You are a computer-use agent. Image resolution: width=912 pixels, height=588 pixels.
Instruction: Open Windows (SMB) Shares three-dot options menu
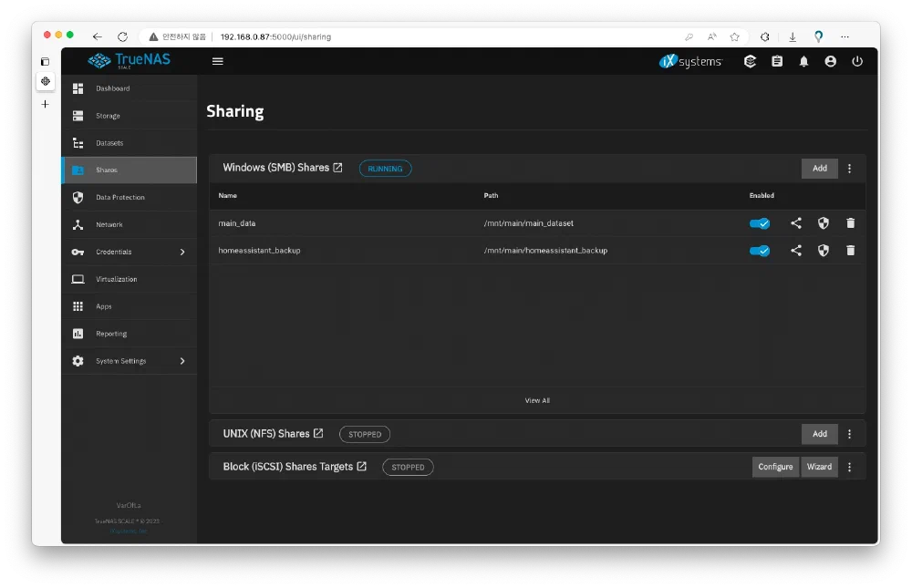tap(850, 169)
